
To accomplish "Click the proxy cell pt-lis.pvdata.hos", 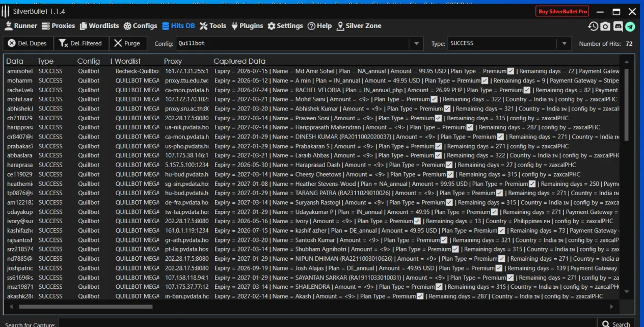I will click(186, 249).
